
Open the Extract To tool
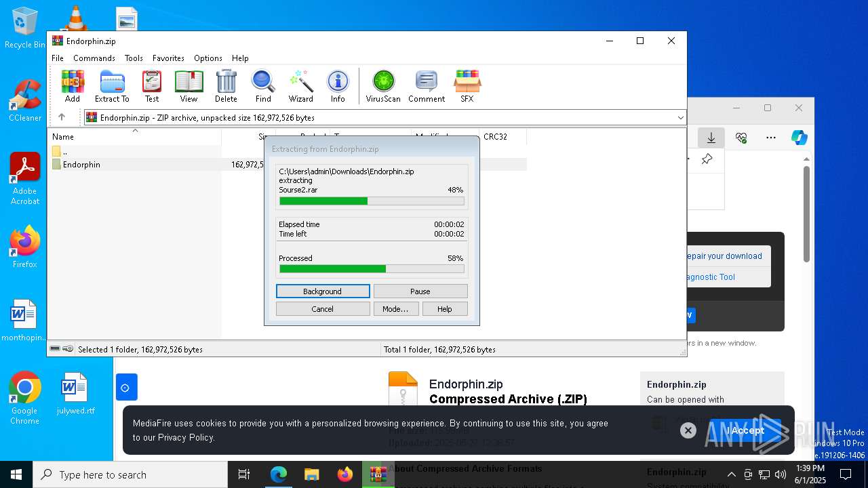click(x=112, y=86)
